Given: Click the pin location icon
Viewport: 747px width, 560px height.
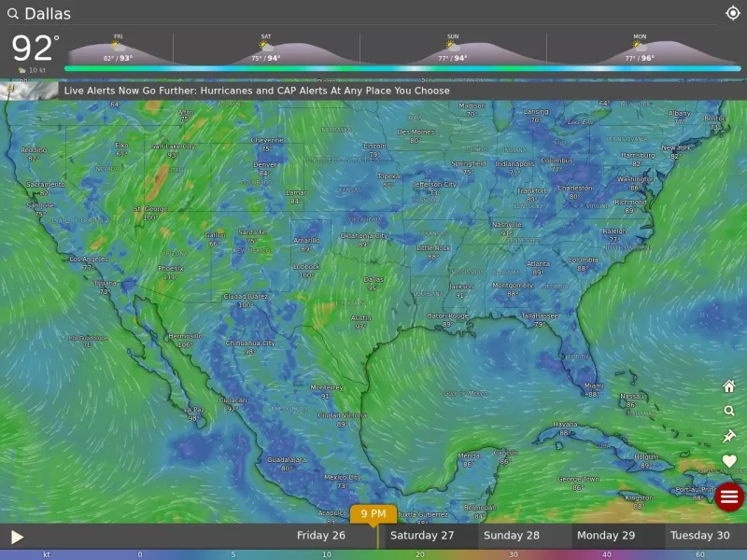Looking at the screenshot, I should point(729,436).
